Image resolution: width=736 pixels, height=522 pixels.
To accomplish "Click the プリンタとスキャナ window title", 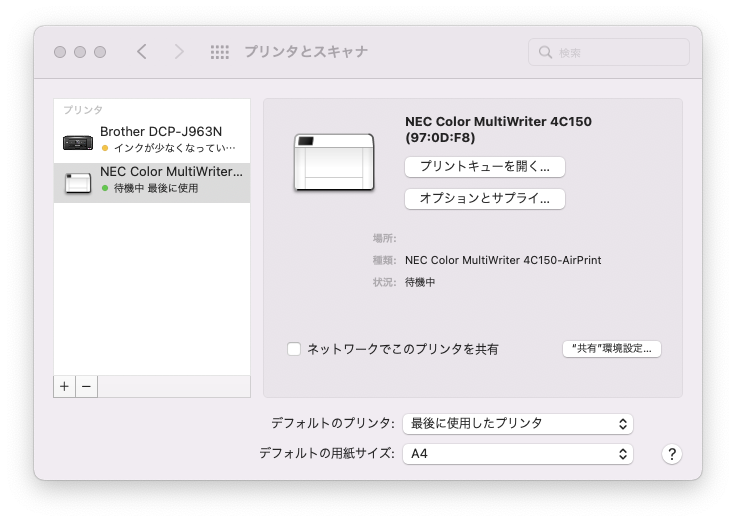I will [x=306, y=52].
